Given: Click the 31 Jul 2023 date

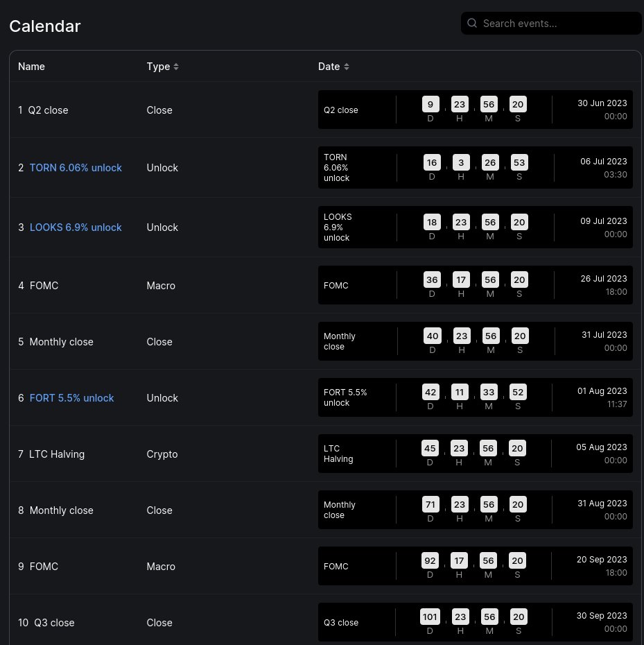Looking at the screenshot, I should (x=604, y=335).
